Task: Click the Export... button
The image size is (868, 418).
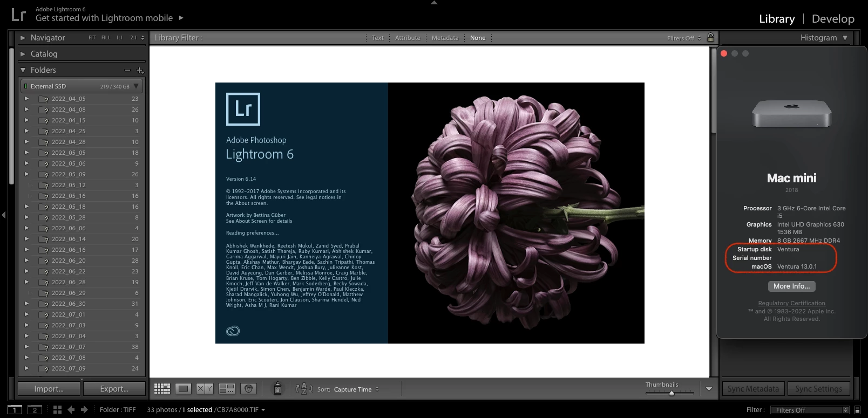Action: 114,389
